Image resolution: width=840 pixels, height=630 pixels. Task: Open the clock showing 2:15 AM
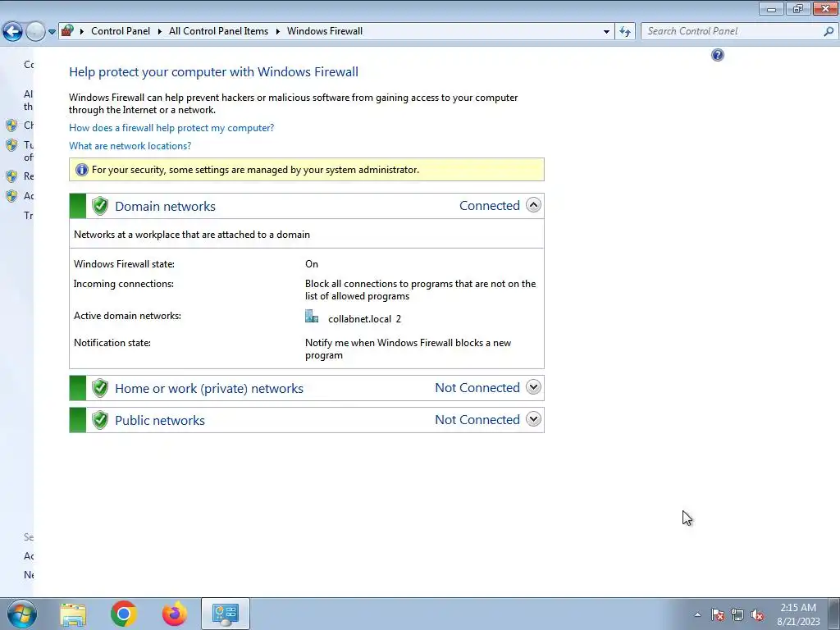pyautogui.click(x=798, y=614)
